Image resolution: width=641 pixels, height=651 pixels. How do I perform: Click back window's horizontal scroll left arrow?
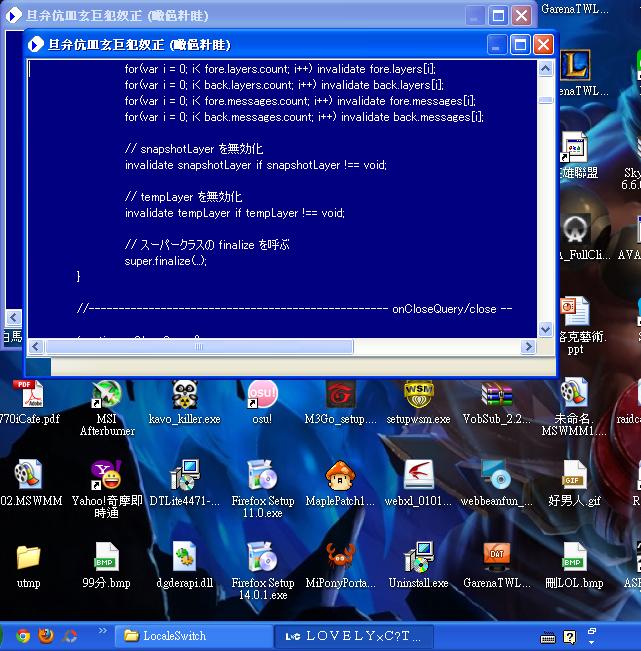click(x=13, y=318)
